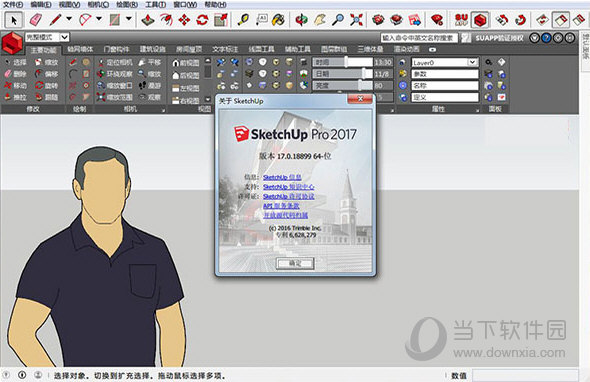
Task: Click the 名称 name input field
Action: pos(445,86)
